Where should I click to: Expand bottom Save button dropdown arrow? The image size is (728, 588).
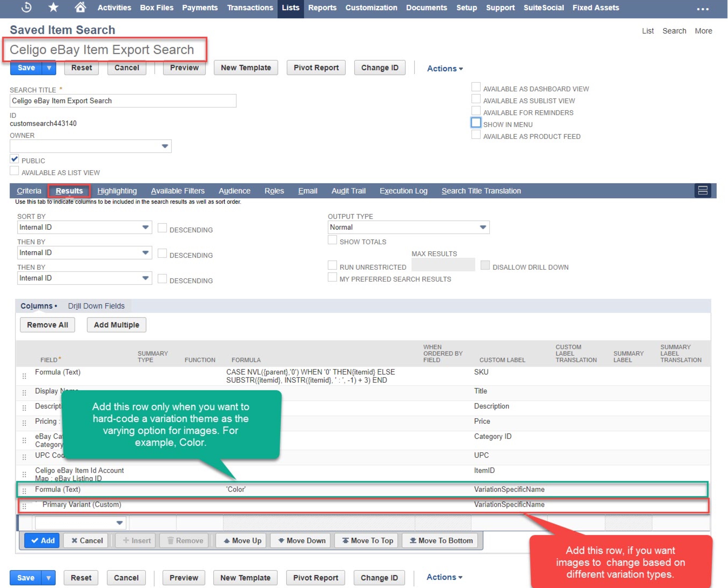(x=48, y=577)
